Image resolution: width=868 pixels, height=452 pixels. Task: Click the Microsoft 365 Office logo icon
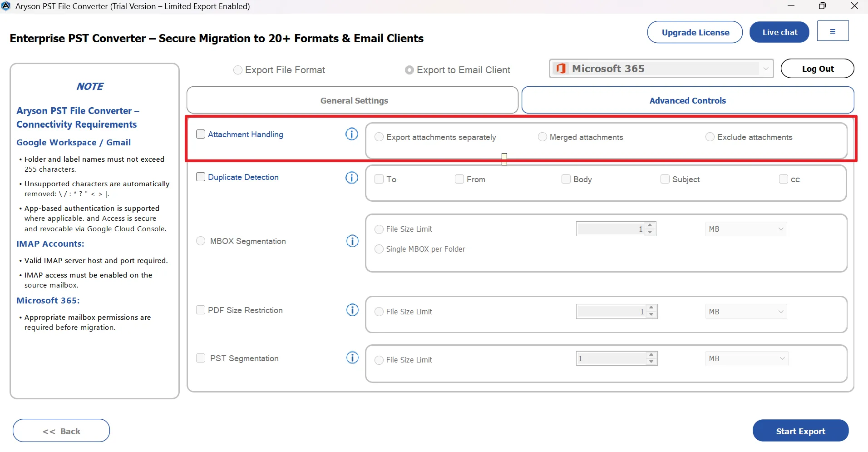pyautogui.click(x=561, y=69)
